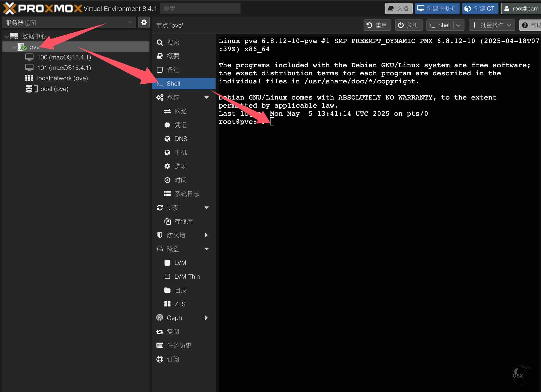
Task: Open 防火墙 firewall menu item
Action: point(184,235)
